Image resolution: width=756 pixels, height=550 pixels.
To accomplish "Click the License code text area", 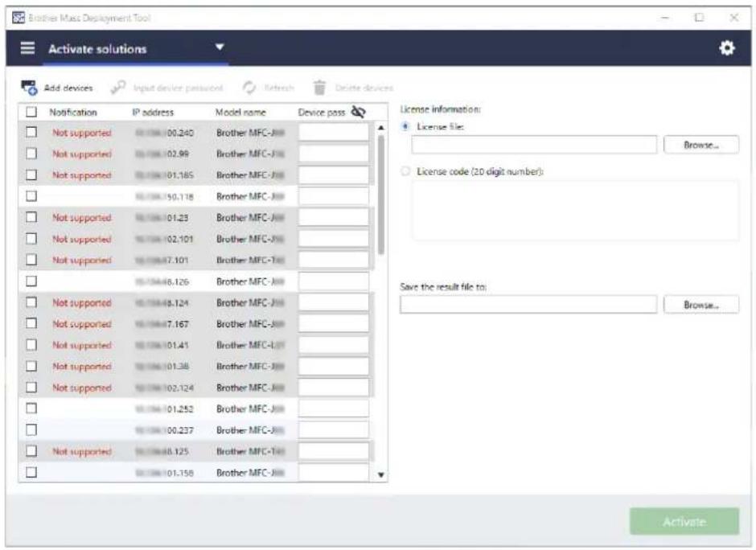I will (575, 210).
